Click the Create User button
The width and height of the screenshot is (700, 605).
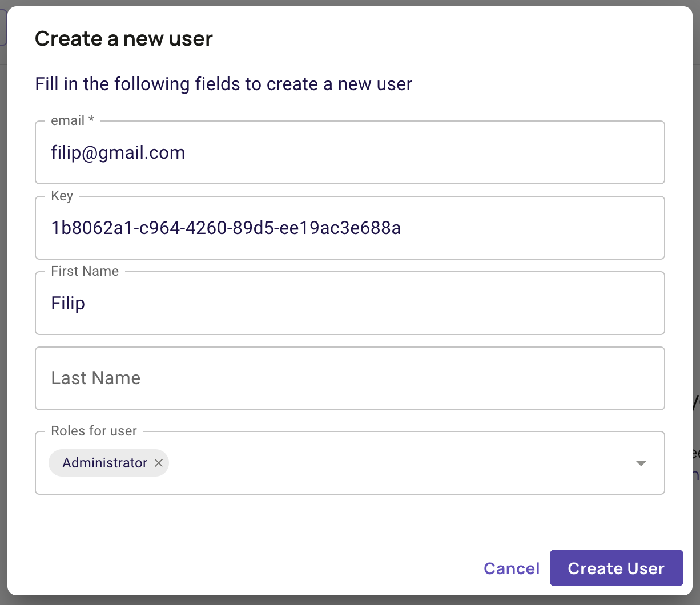coord(616,568)
